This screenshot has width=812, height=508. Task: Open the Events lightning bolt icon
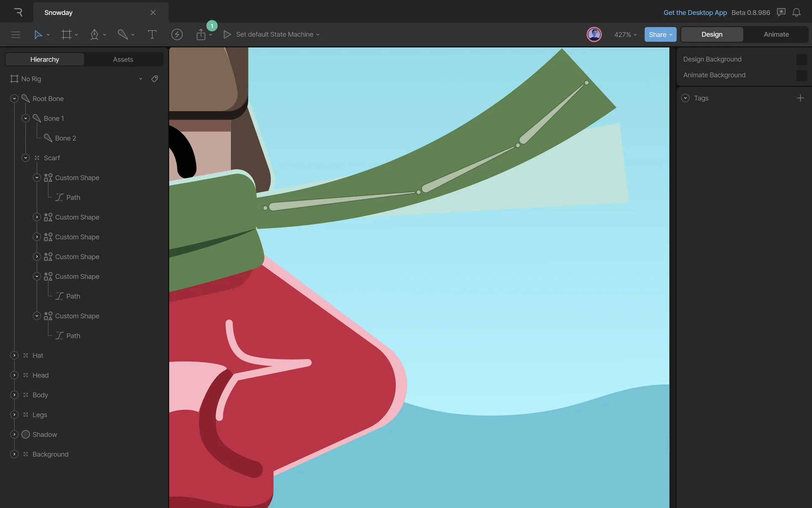click(x=177, y=35)
